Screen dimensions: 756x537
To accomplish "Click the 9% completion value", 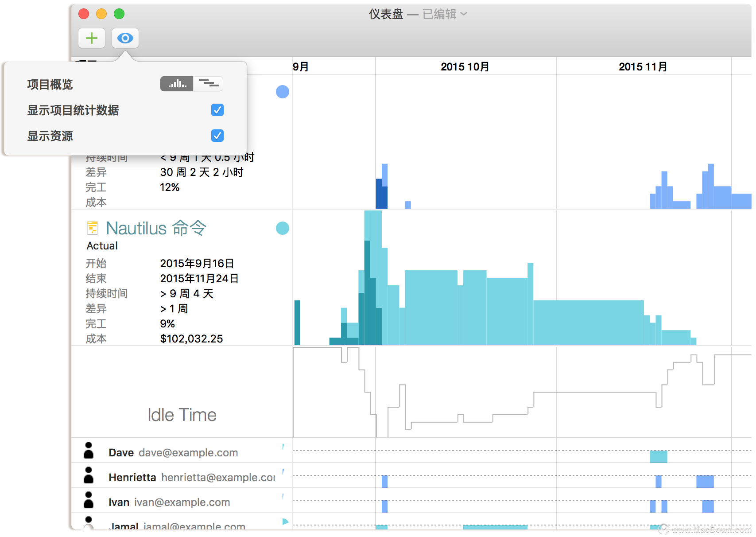I will [167, 324].
